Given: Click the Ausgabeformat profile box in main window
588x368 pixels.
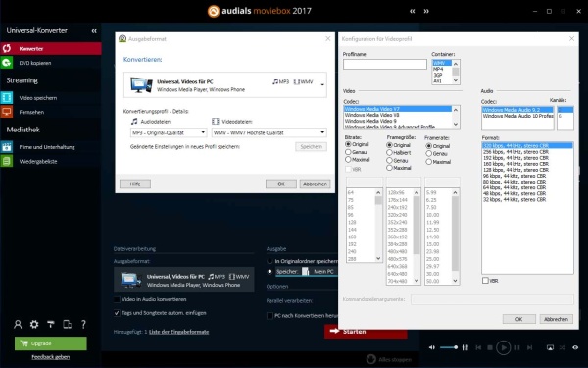Looking at the screenshot, I should tap(184, 280).
